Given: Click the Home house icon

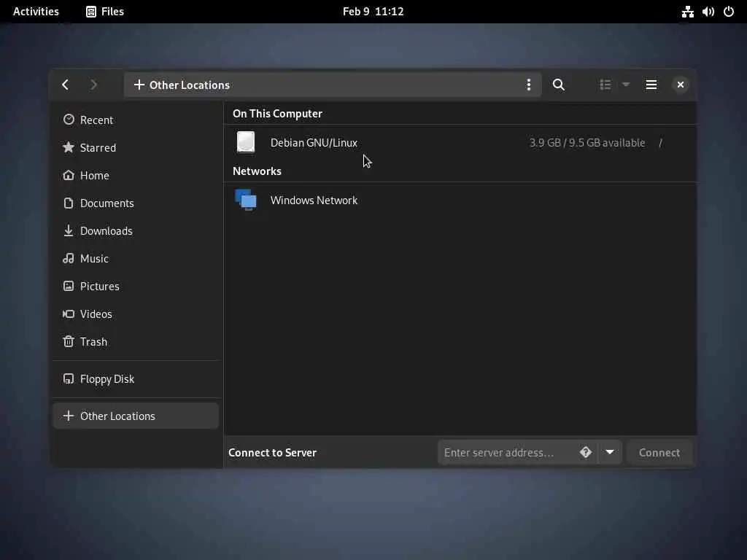Looking at the screenshot, I should pyautogui.click(x=69, y=175).
